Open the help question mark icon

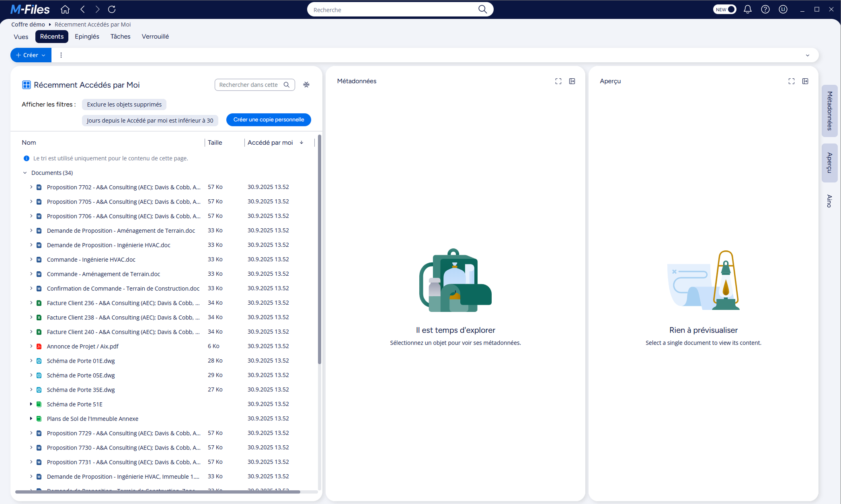(x=765, y=9)
